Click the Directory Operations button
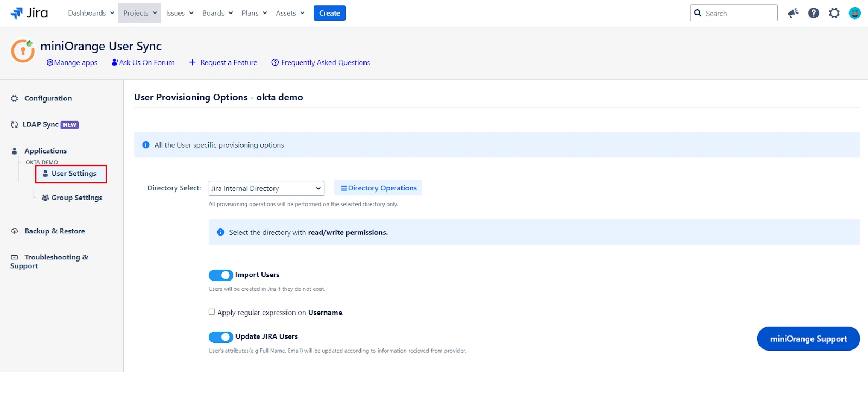The image size is (868, 407). tap(378, 188)
